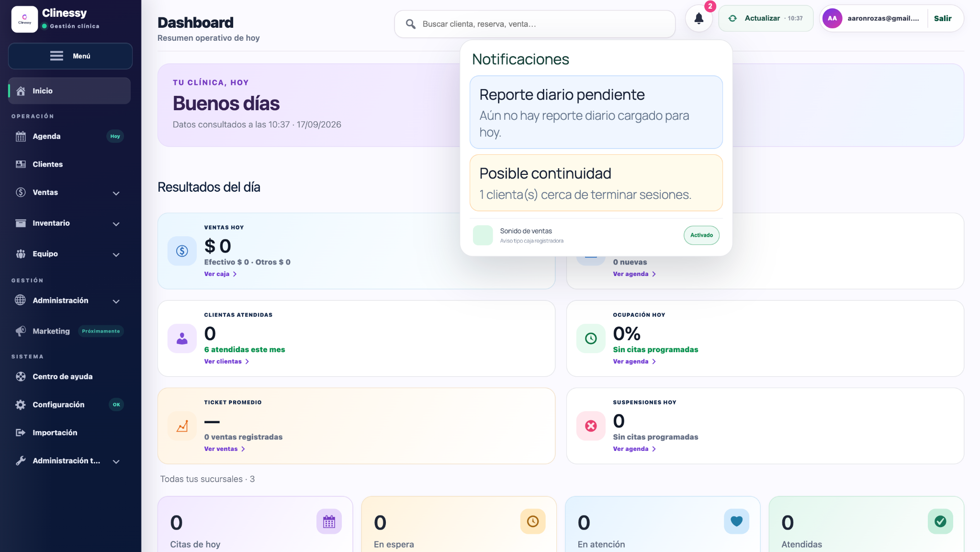Open the hamburger Menú button

click(x=70, y=56)
